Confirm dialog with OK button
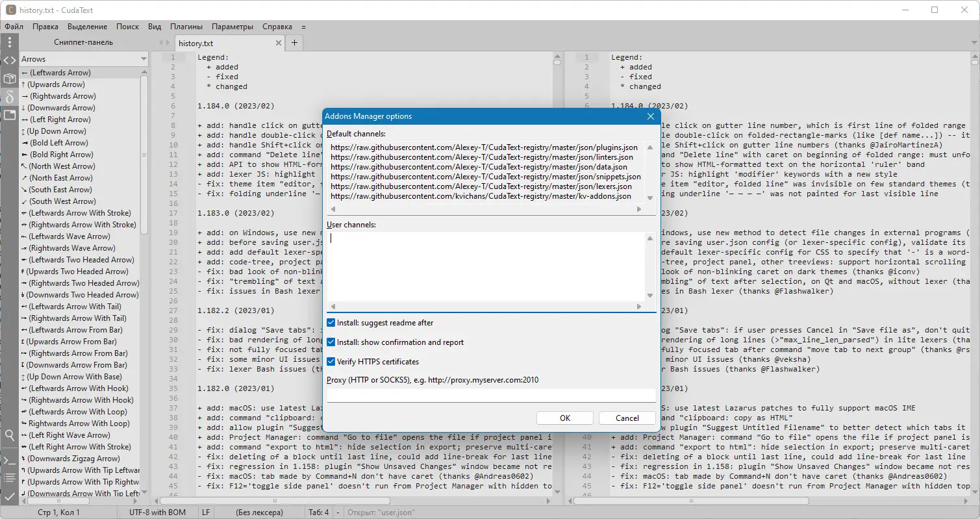The image size is (980, 519). coord(565,418)
